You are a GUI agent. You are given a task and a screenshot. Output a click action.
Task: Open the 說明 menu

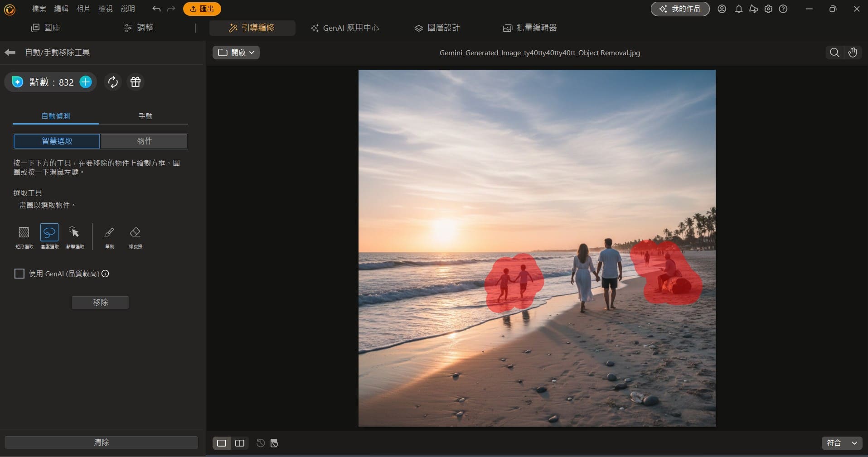point(128,9)
